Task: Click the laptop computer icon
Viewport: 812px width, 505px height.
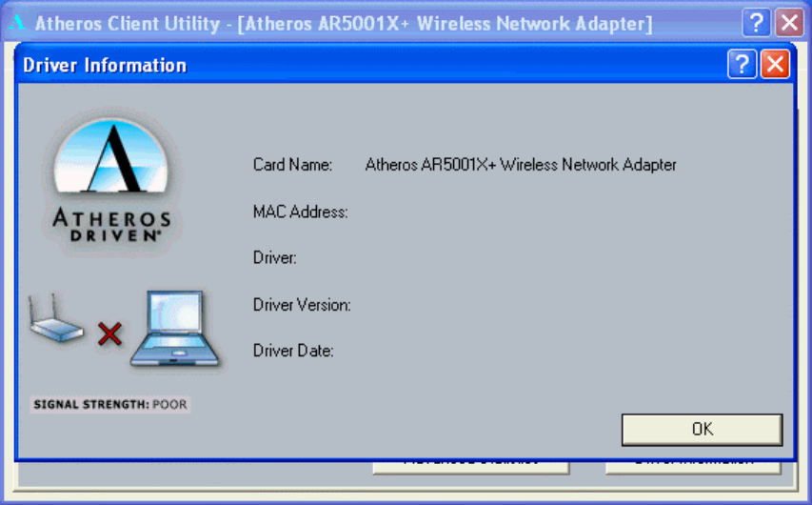Action: coord(175,330)
